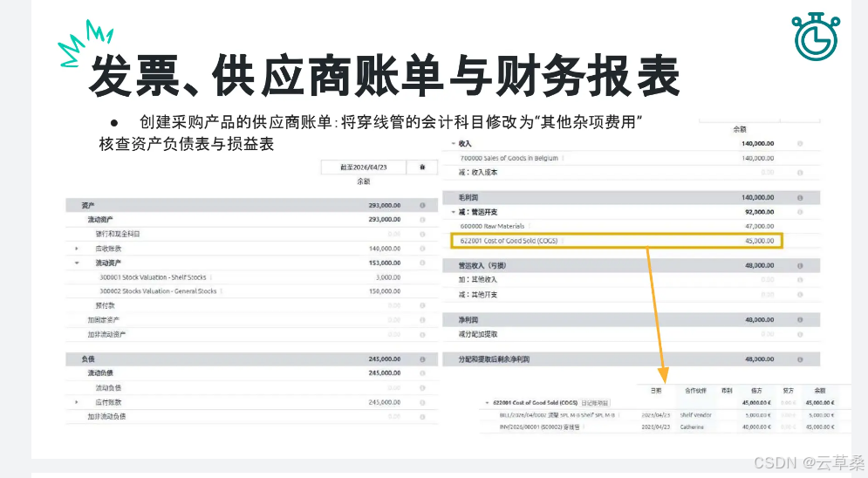This screenshot has width=868, height=478.
Task: Click the 预付款 row label
Action: 106,305
